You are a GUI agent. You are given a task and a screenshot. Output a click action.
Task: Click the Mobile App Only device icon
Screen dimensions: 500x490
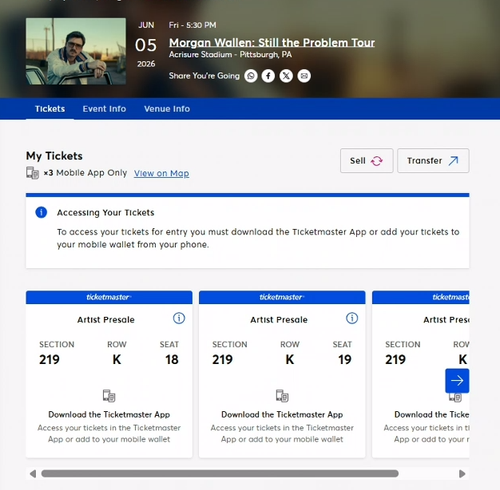pos(33,173)
